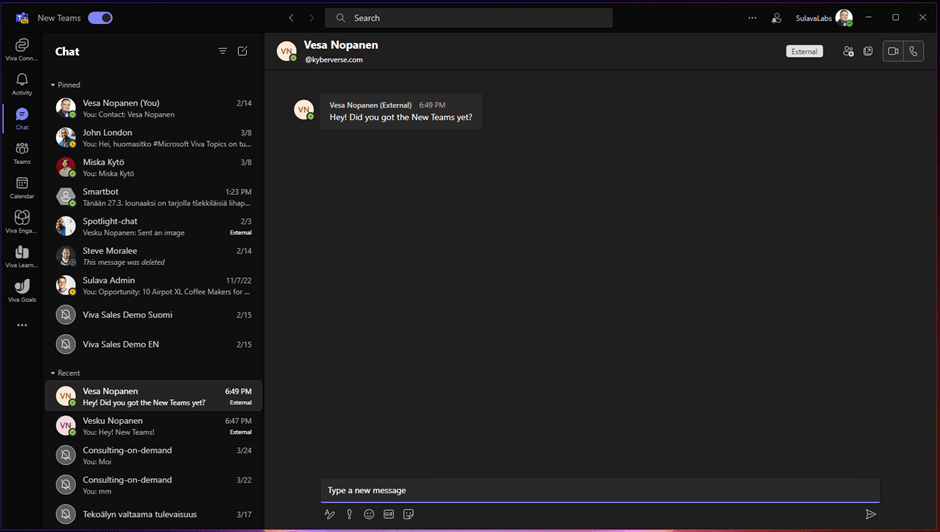This screenshot has height=532, width=940.
Task: Open the SulavaLabs profile account menu
Action: (844, 18)
